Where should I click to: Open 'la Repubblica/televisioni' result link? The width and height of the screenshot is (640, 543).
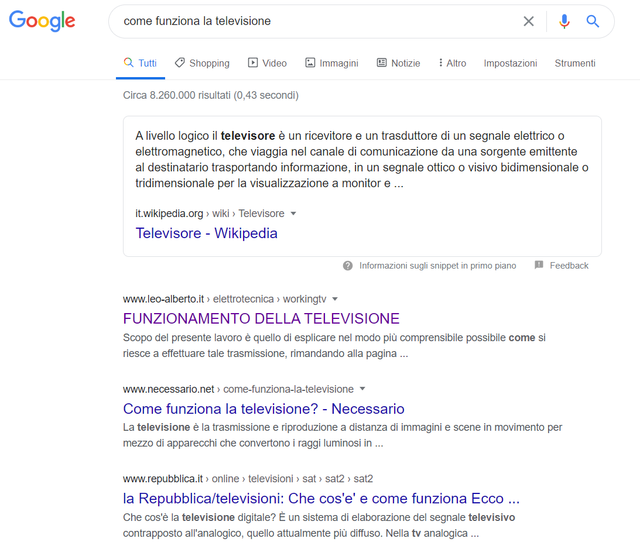point(321,498)
